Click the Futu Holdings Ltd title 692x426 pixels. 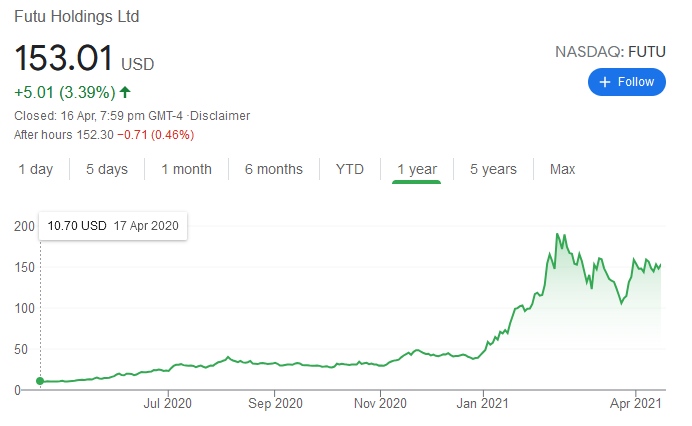(x=77, y=17)
